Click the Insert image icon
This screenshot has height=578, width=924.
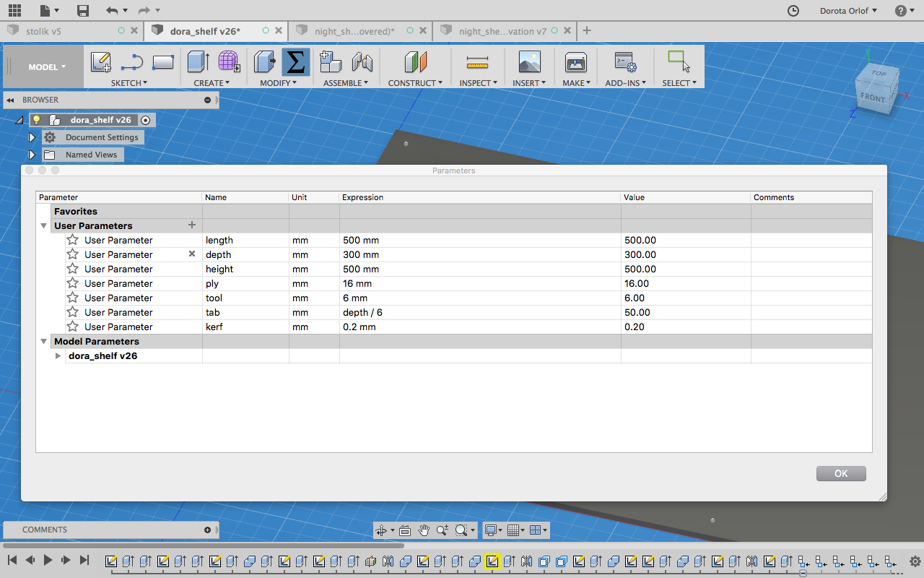[530, 62]
